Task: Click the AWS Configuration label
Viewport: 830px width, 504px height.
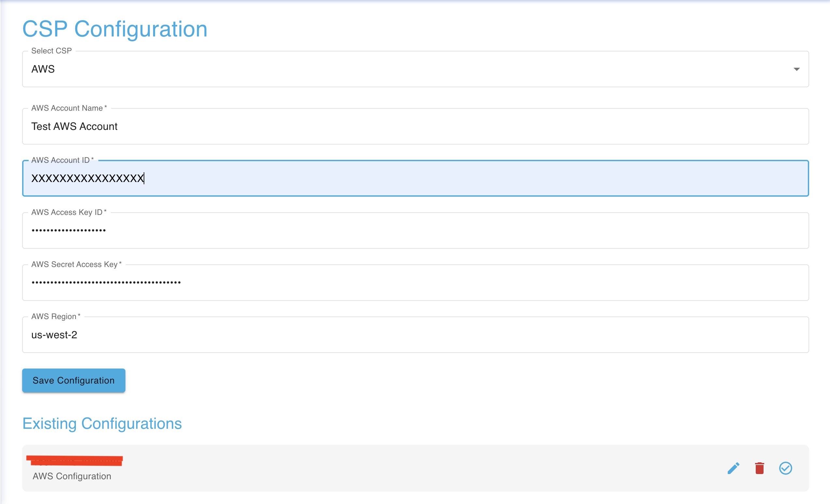Action: pyautogui.click(x=72, y=476)
